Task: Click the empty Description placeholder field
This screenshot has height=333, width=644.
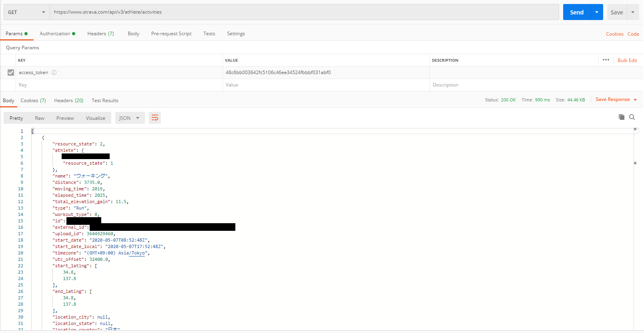Action: 536,85
